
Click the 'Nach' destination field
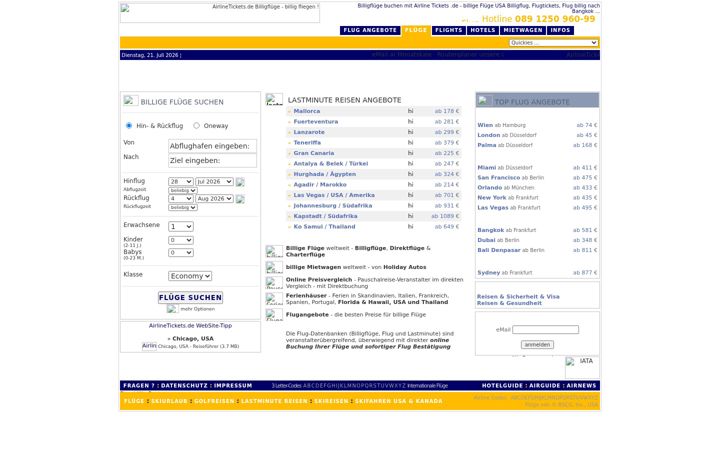[213, 160]
